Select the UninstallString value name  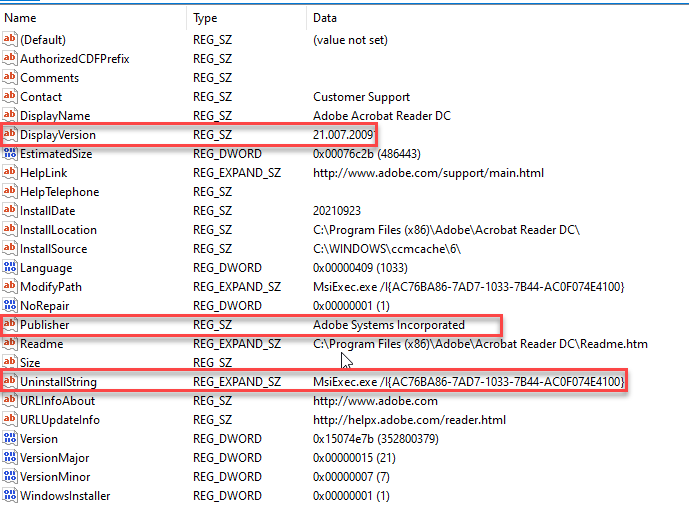[x=58, y=382]
